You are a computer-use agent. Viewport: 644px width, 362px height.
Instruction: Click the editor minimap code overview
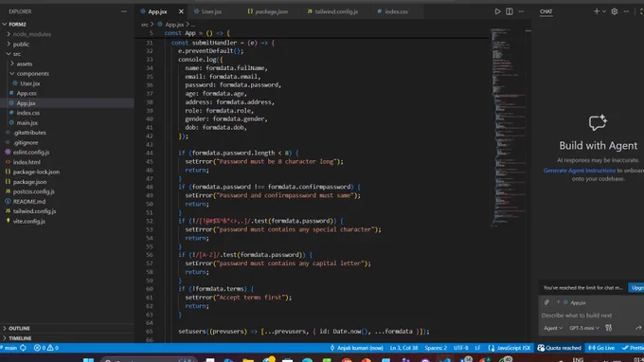(x=508, y=127)
